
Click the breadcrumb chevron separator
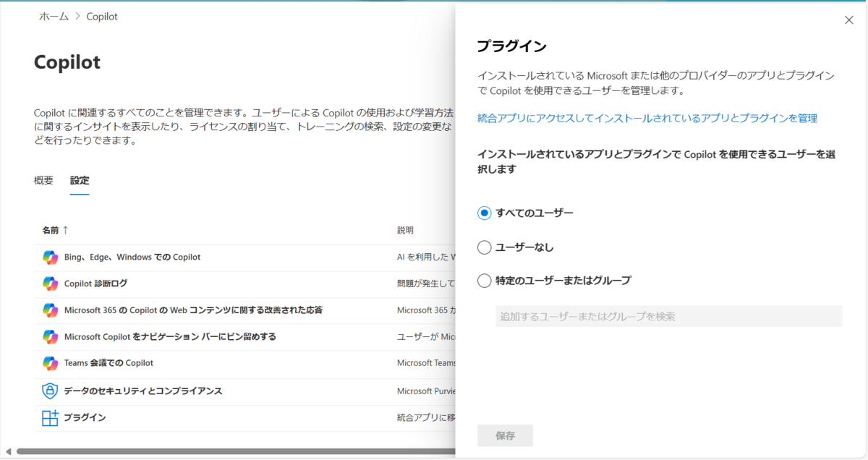pyautogui.click(x=78, y=16)
